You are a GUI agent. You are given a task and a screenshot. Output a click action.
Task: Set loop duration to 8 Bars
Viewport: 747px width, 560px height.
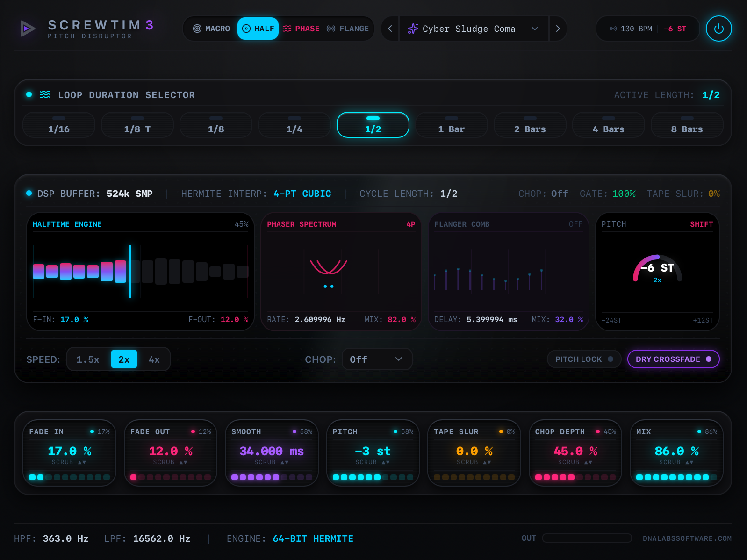click(687, 125)
